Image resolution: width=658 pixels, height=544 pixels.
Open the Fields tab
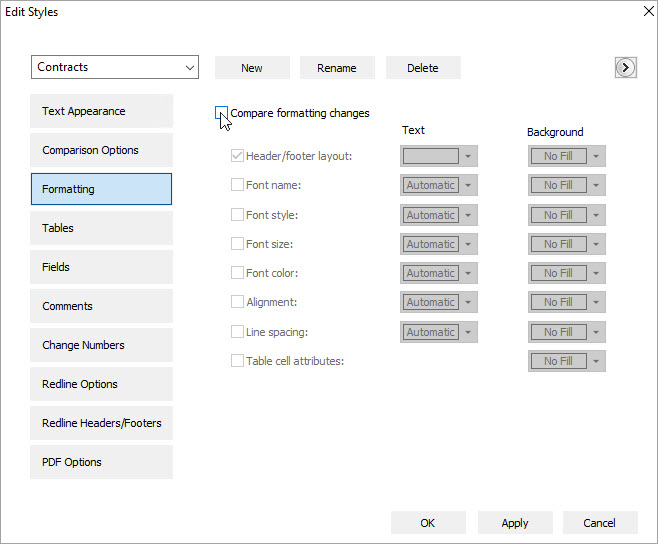click(101, 267)
